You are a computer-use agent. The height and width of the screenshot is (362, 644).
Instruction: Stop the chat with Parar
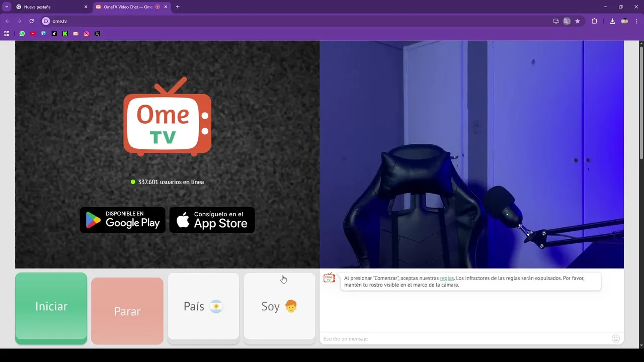[127, 311]
